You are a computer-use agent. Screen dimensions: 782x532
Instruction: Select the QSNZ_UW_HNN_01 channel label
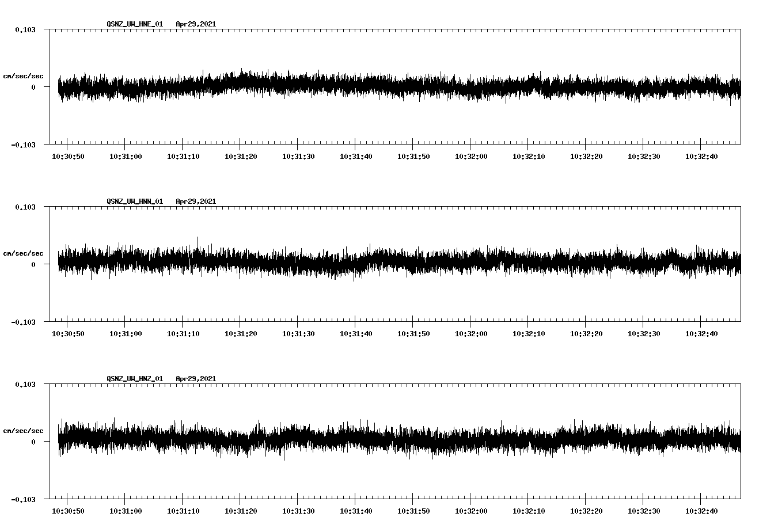pos(134,202)
